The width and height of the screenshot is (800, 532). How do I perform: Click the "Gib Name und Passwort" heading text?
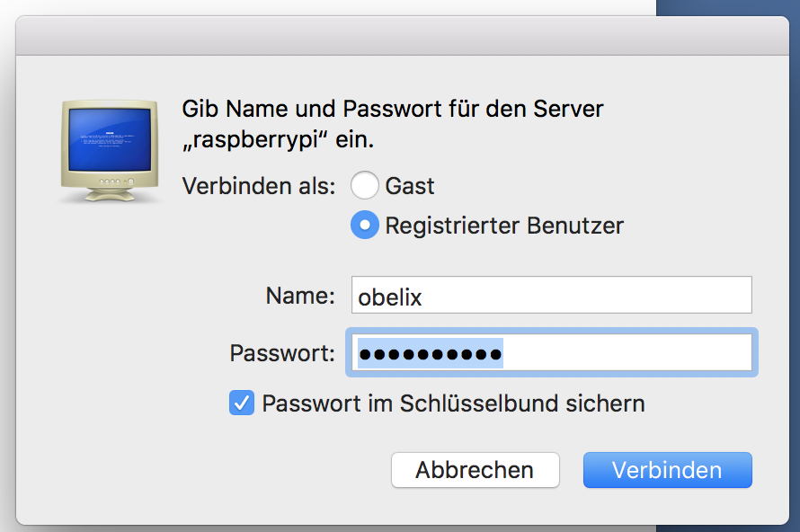point(393,110)
